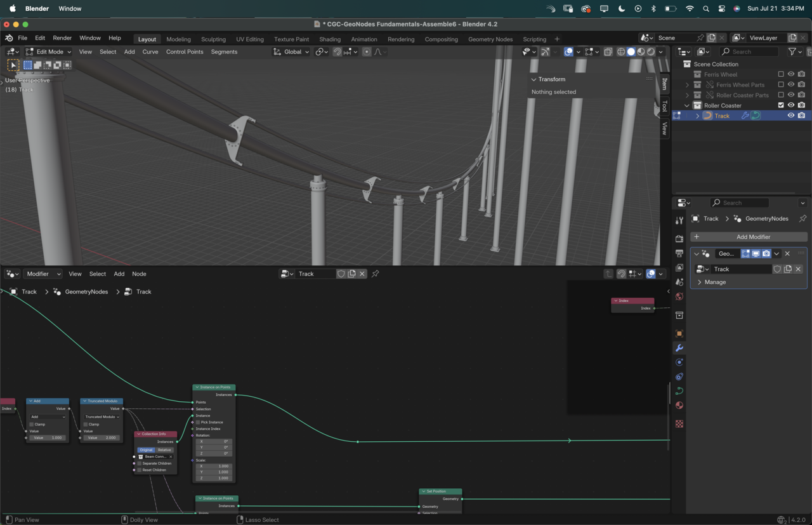Enable the Ferris Wheel collection checkbox
The height and width of the screenshot is (525, 812).
(781, 74)
